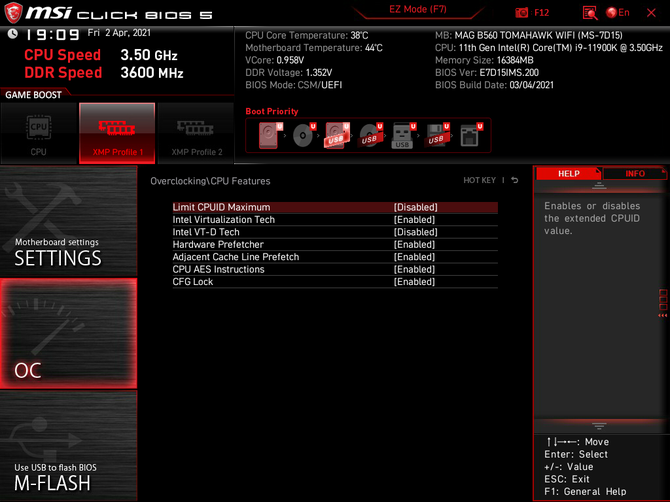Viewport: 670px width, 502px height.
Task: Select USB hard disk boot device icon
Action: 337,135
